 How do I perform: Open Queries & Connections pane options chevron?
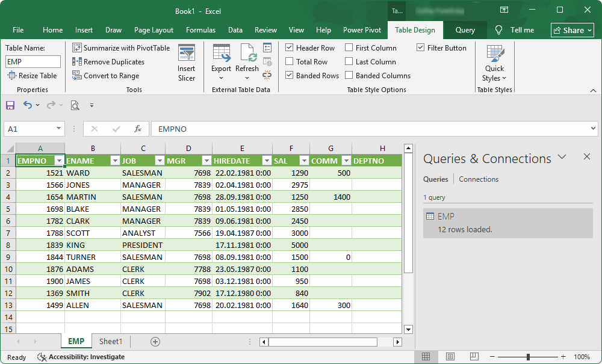click(x=562, y=156)
